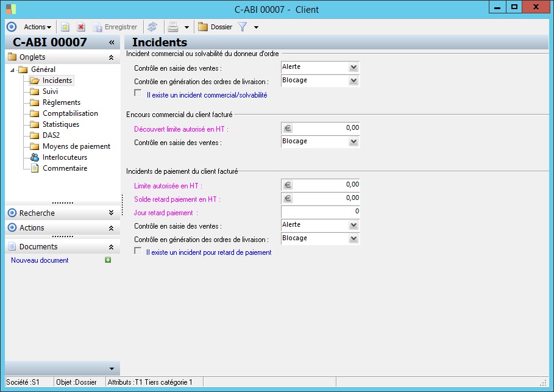Click the printer icon in toolbar

[x=173, y=27]
